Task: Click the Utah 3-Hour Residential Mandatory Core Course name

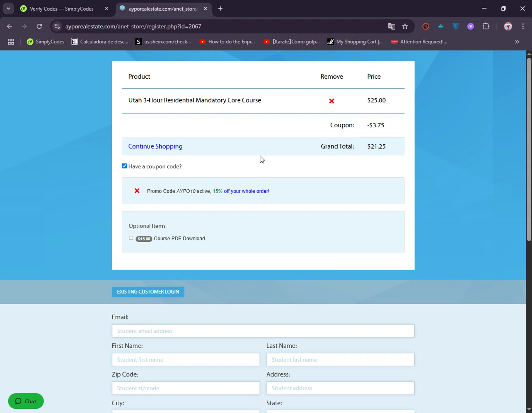Action: (x=195, y=100)
